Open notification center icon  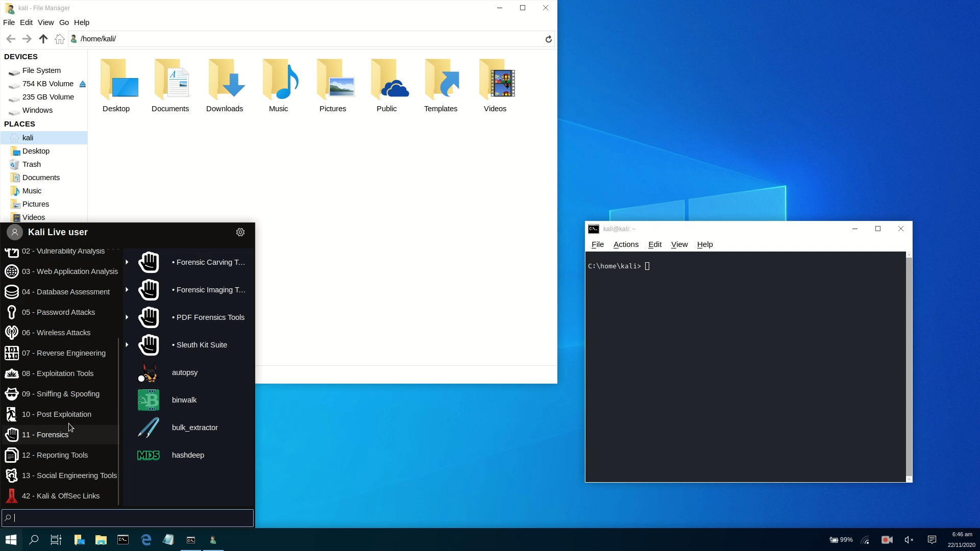[932, 540]
